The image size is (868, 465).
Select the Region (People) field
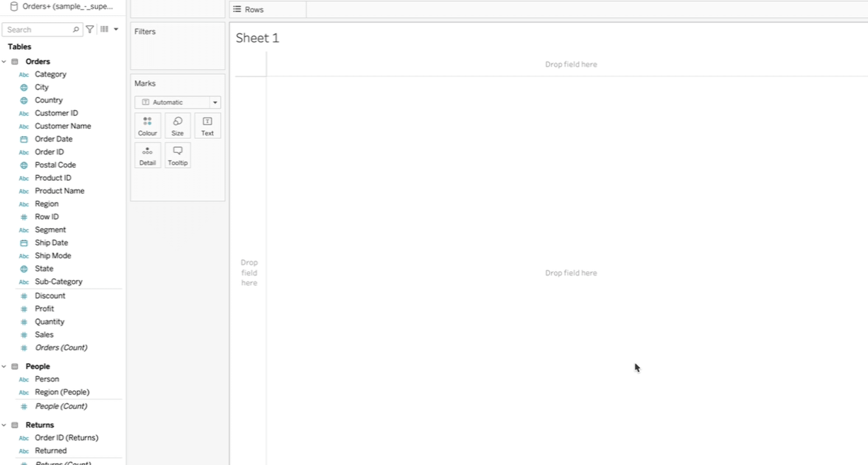pos(62,392)
